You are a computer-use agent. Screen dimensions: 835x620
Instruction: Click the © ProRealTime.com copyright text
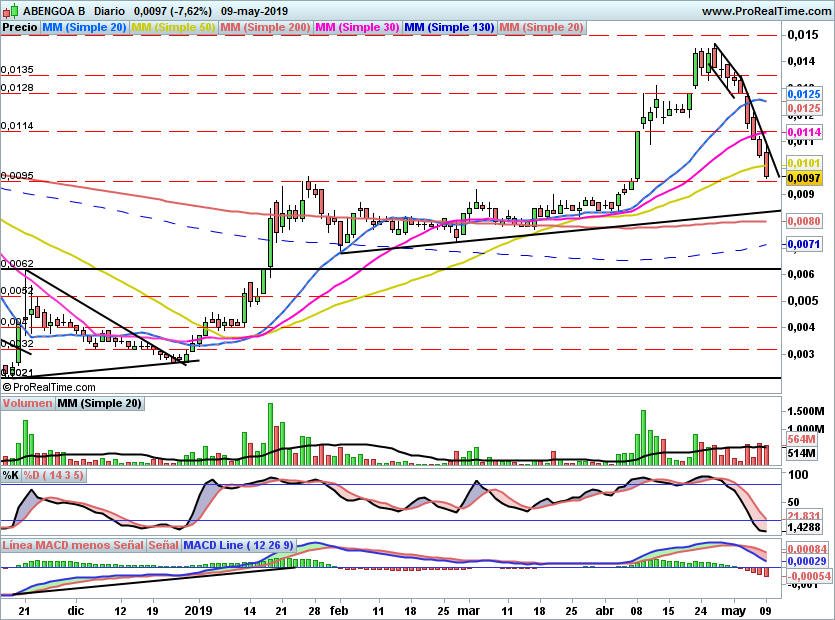[x=49, y=387]
